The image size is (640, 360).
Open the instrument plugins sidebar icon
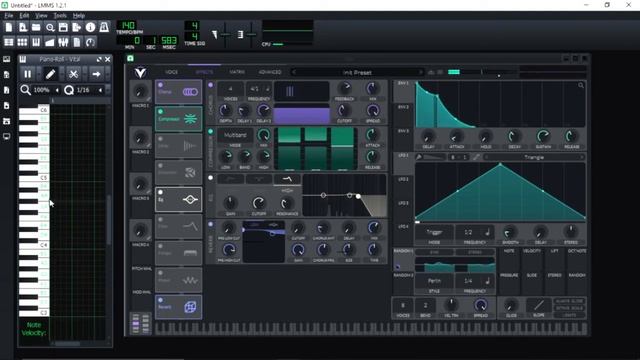7,59
